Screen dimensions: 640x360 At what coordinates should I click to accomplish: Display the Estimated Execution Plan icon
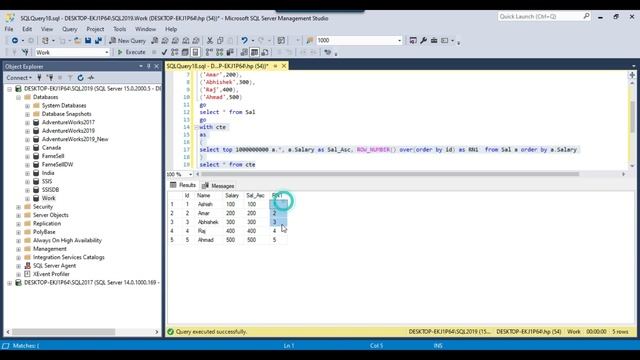pos(175,52)
